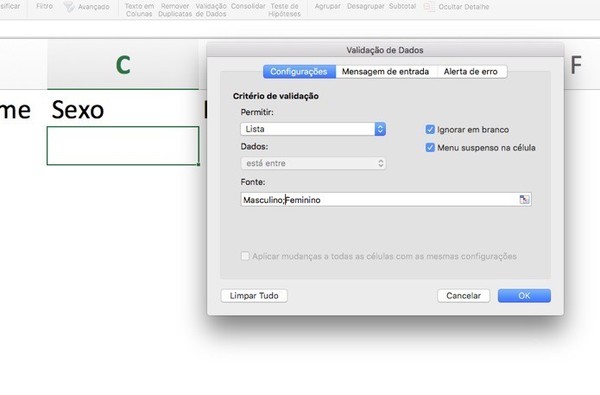This screenshot has height=395, width=600.
Task: Click Agrupar in ribbon
Action: coord(328,7)
